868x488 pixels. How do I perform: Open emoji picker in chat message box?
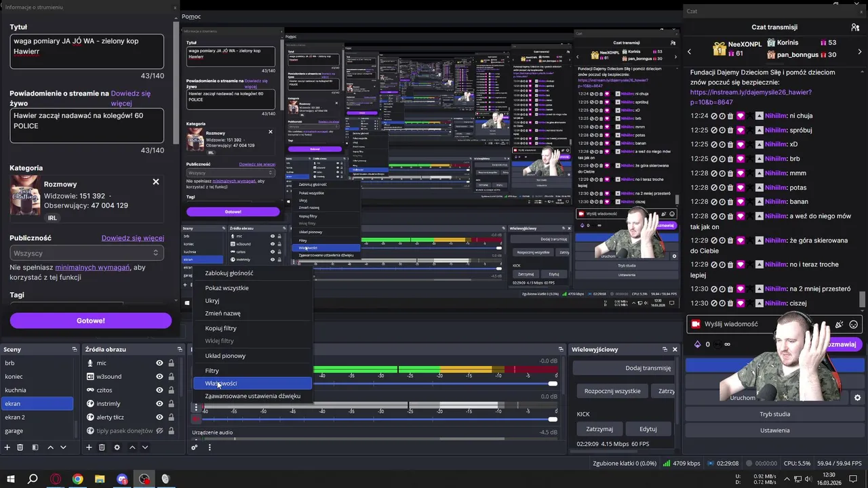[853, 324]
